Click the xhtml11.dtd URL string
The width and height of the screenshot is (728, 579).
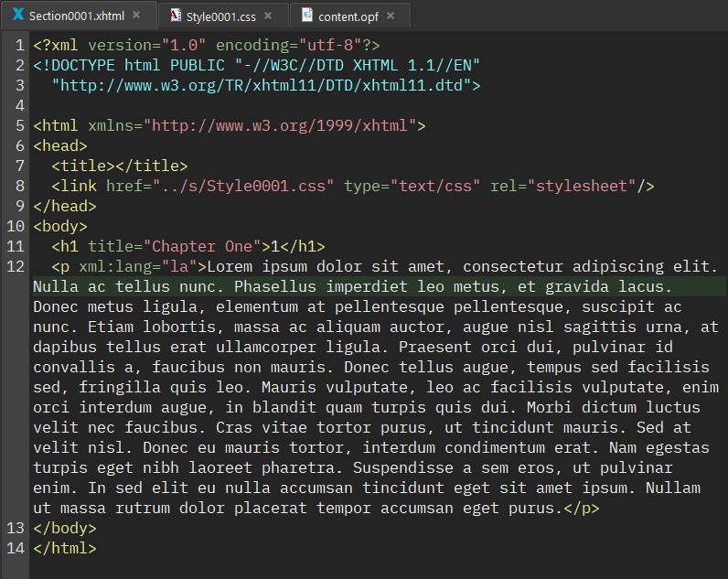point(262,85)
